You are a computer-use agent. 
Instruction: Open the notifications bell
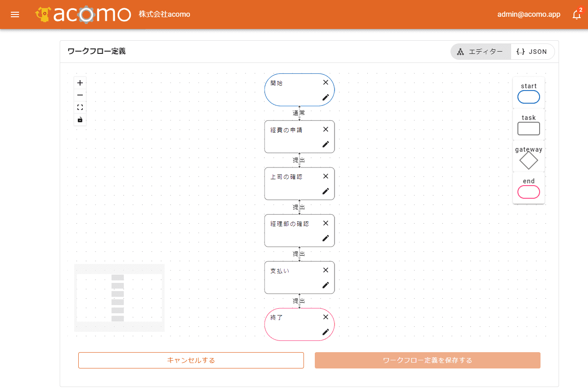click(576, 14)
